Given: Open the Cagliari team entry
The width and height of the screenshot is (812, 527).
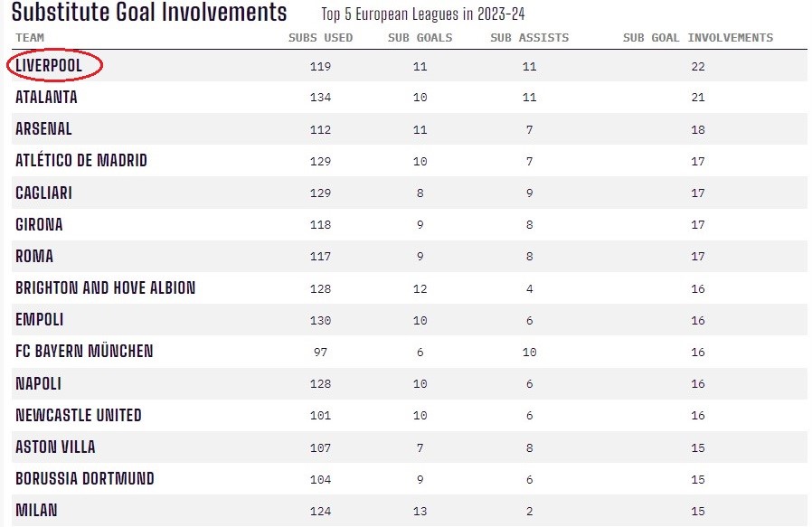Looking at the screenshot, I should click(x=43, y=193).
